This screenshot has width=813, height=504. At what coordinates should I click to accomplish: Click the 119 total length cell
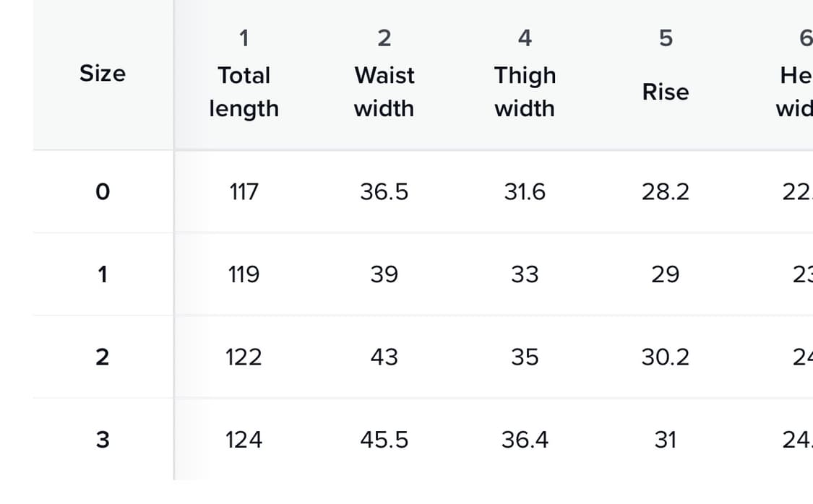244,274
